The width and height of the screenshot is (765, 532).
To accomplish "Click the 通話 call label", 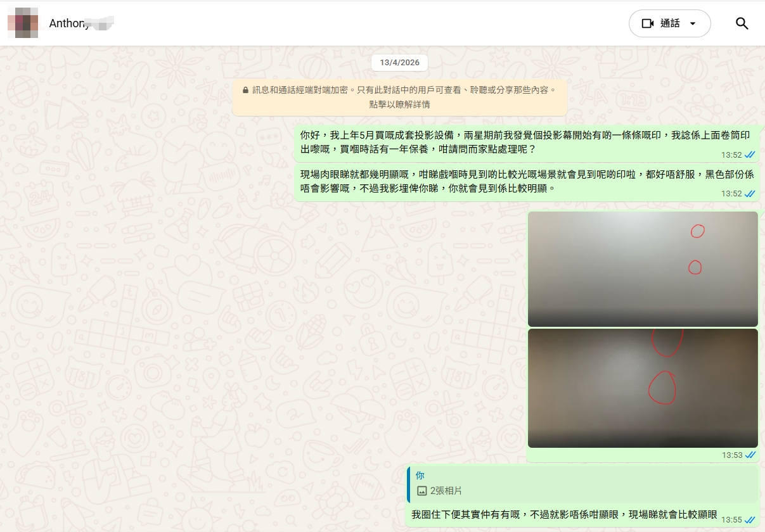I will coord(670,23).
